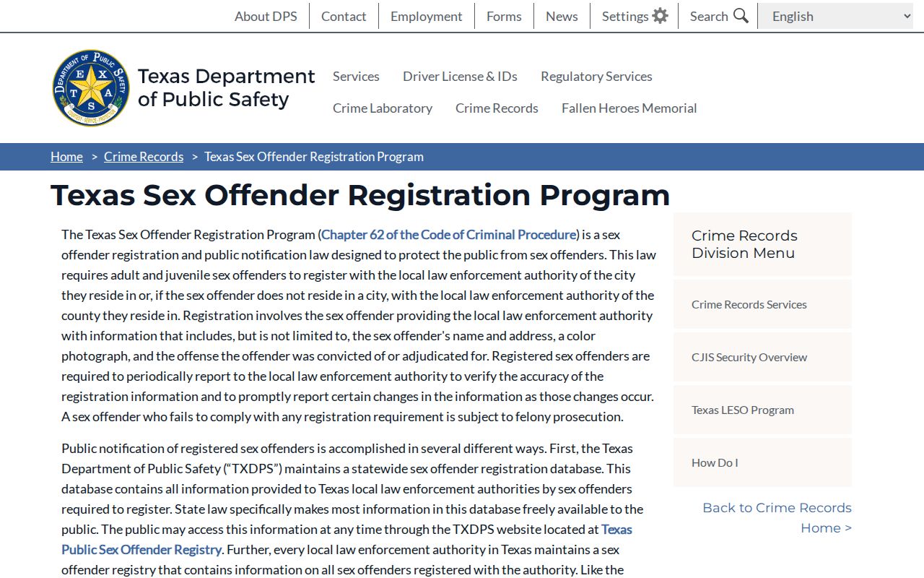This screenshot has width=924, height=578.
Task: Open the Forms menu item
Action: pyautogui.click(x=504, y=16)
